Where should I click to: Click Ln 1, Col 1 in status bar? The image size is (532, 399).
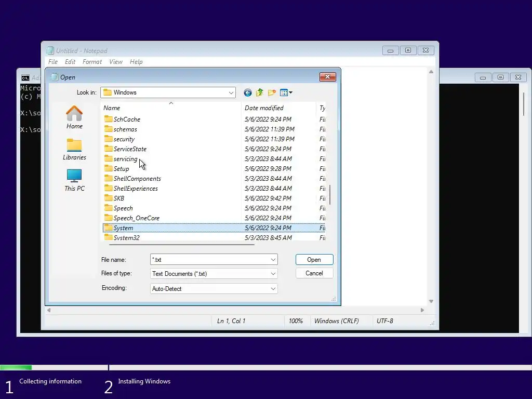click(231, 321)
